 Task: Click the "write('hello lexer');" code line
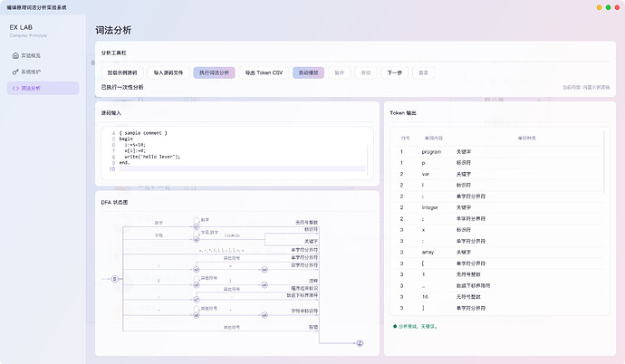[152, 157]
